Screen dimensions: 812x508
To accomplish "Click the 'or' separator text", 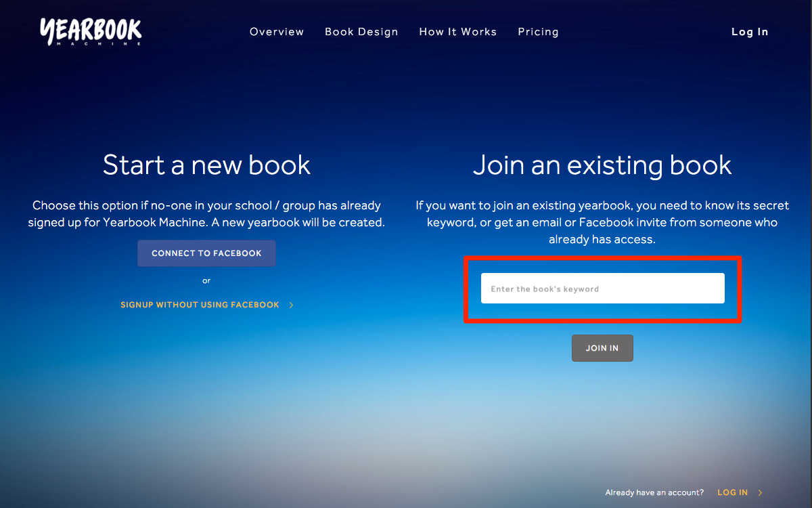I will click(206, 280).
